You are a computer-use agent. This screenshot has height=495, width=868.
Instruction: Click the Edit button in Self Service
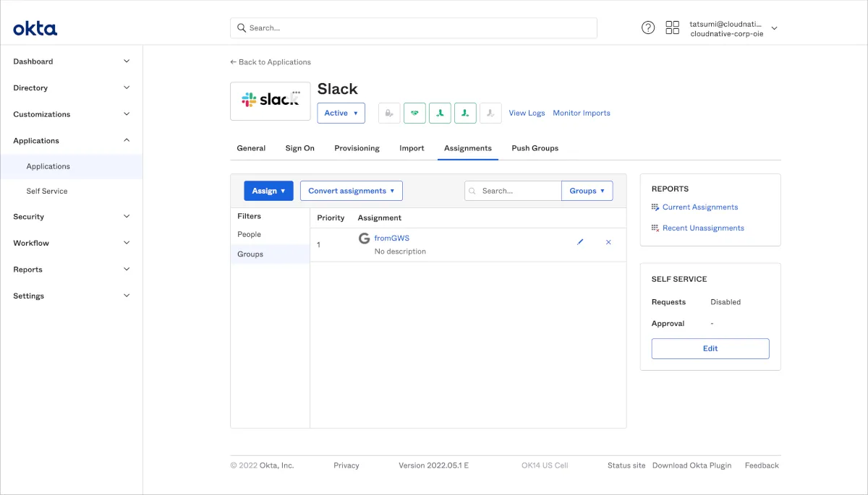(710, 348)
